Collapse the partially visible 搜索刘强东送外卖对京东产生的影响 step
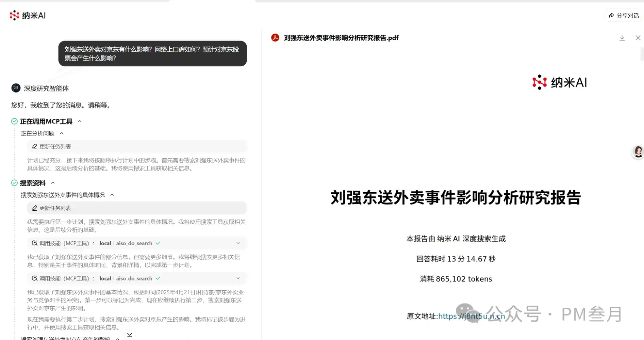The height and width of the screenshot is (340, 644). click(x=118, y=339)
